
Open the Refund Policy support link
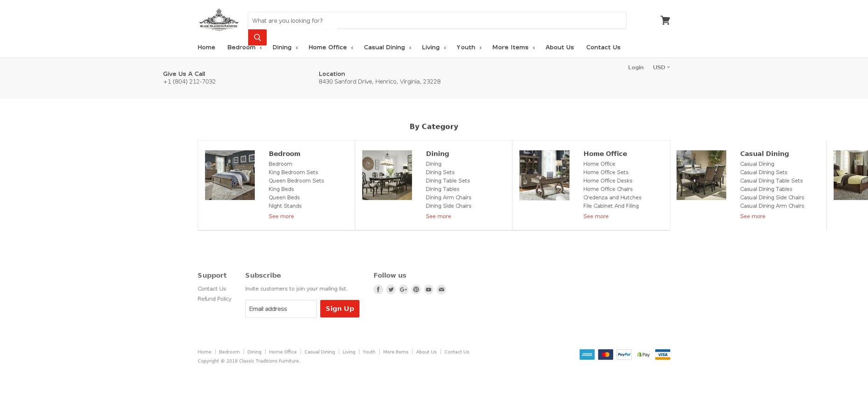click(x=214, y=299)
